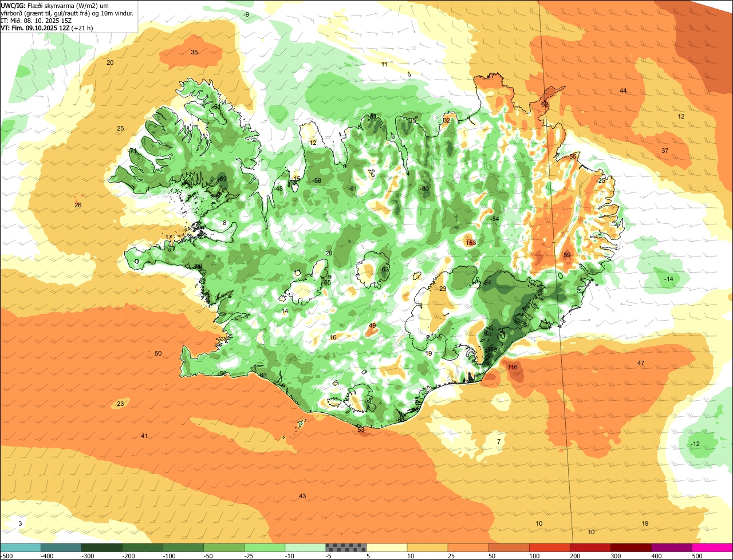
Task: Click the 14 value in southwest Iceland
Action: tap(285, 311)
